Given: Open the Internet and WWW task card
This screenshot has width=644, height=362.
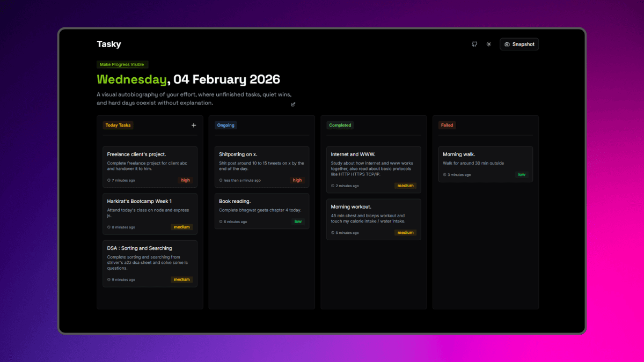Looking at the screenshot, I should 374,169.
